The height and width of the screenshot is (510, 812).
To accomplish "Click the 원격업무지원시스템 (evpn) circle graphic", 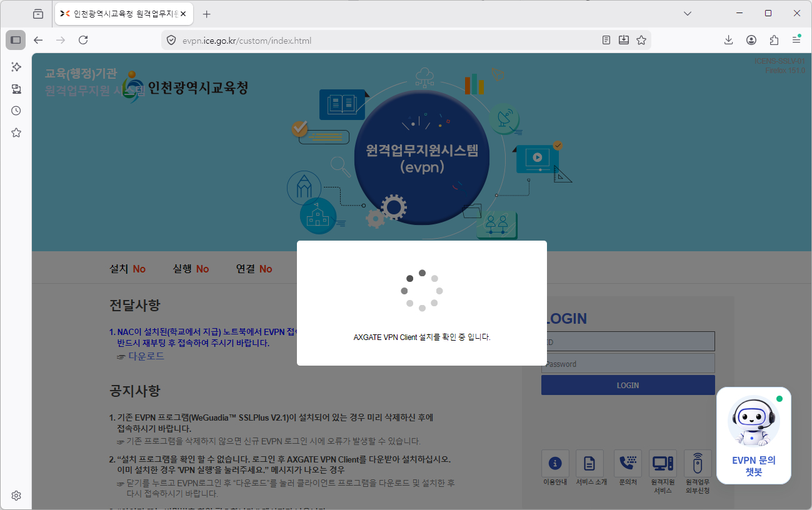I will (422, 158).
